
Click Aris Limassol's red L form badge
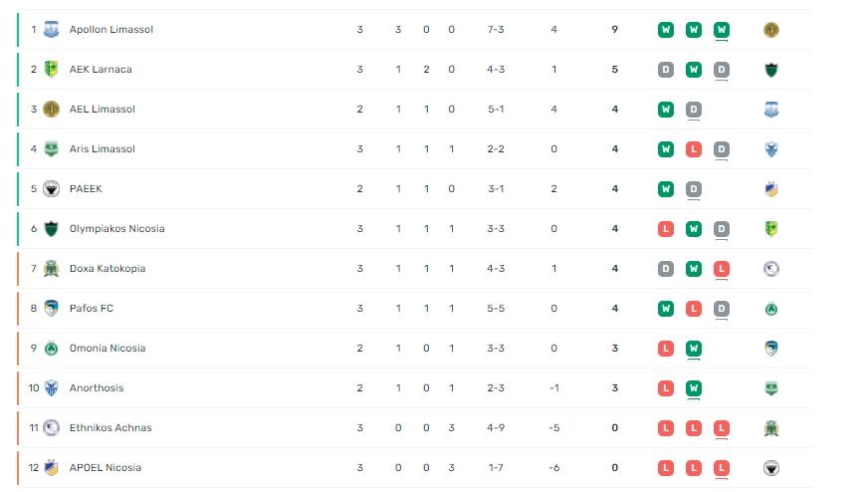(694, 149)
